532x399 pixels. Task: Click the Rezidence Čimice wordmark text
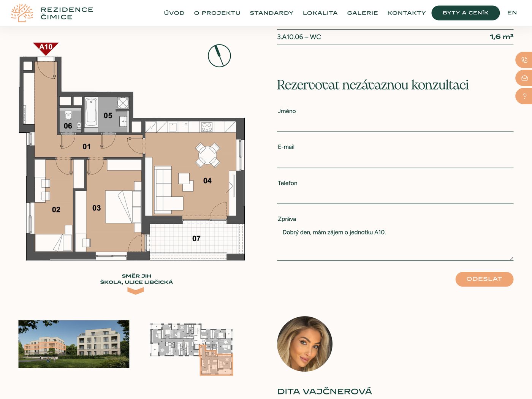coord(67,13)
